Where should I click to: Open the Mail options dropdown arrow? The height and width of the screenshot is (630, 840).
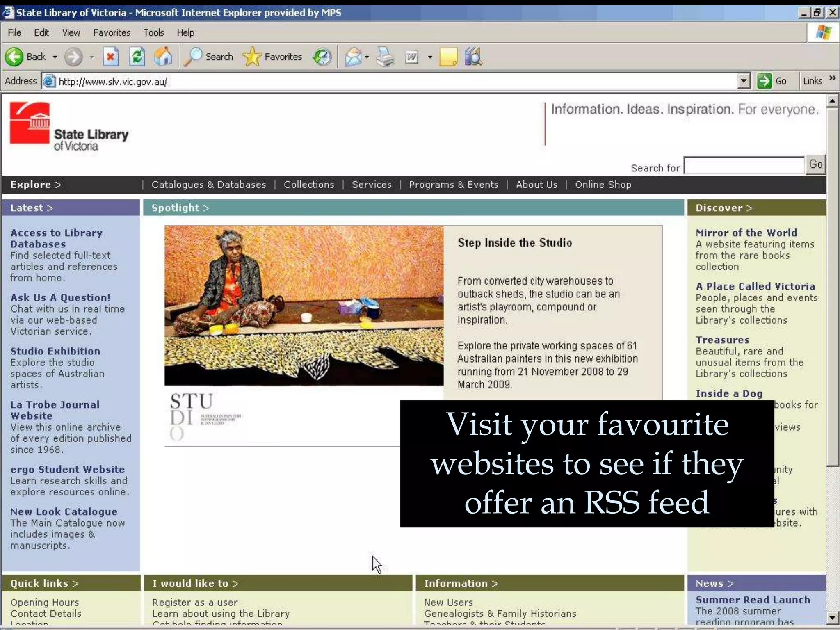tap(367, 57)
